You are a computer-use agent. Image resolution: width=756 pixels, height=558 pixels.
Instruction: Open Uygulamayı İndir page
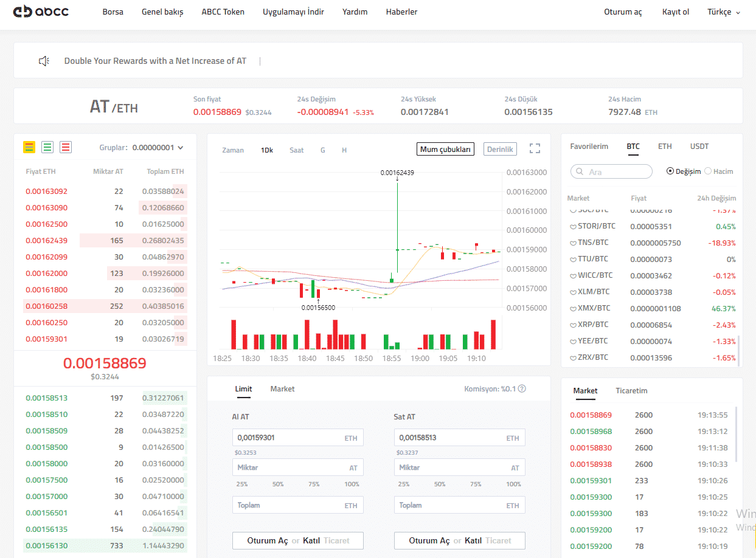(293, 12)
